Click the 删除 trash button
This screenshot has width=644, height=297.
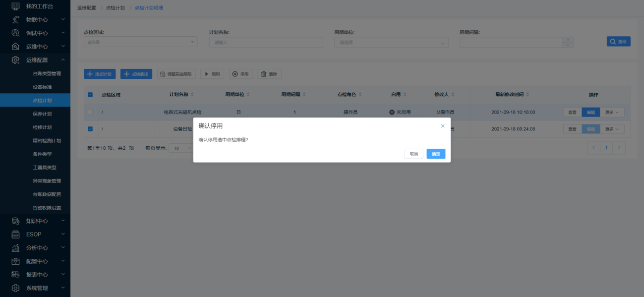pyautogui.click(x=270, y=74)
